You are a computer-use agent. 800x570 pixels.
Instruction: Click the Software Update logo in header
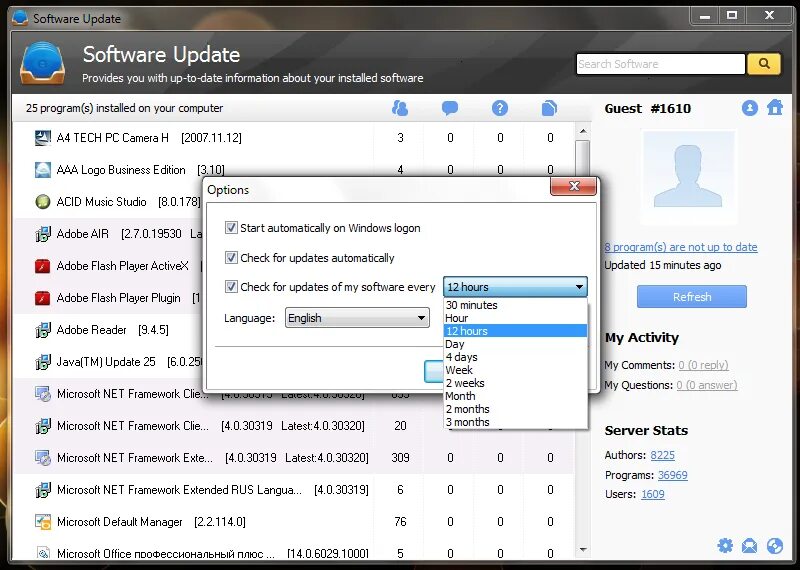click(x=43, y=63)
